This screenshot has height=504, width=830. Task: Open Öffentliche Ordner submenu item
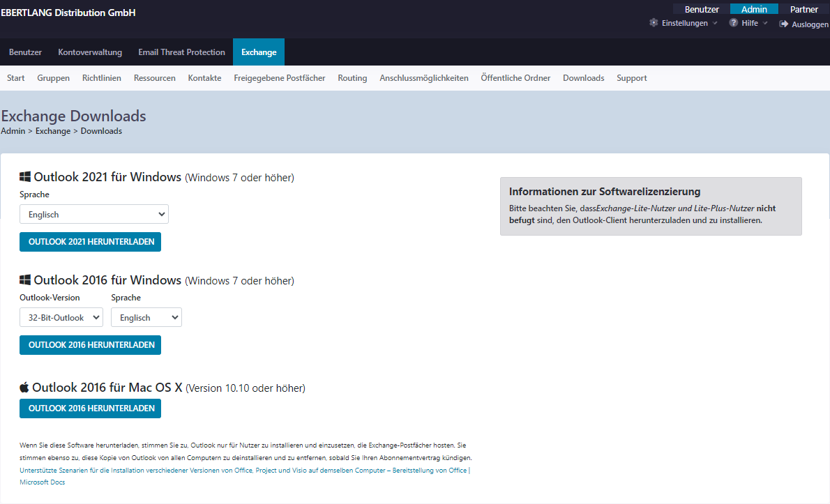[515, 78]
